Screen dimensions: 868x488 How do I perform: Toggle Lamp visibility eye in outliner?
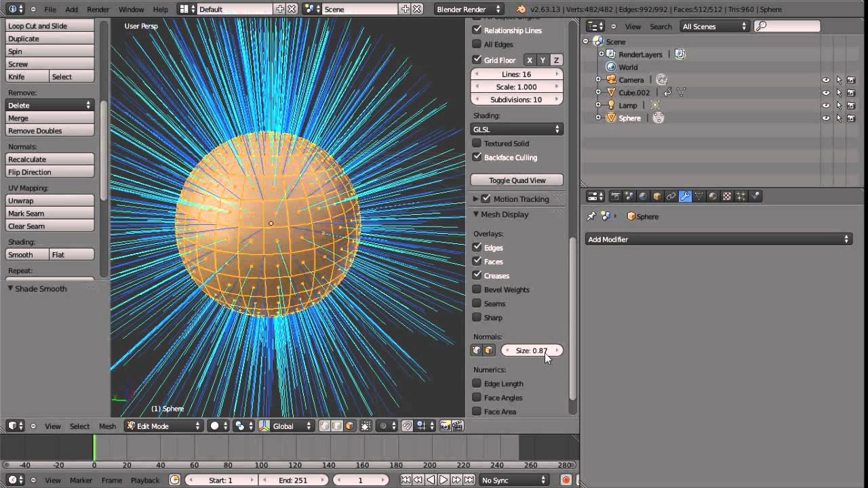(x=826, y=106)
